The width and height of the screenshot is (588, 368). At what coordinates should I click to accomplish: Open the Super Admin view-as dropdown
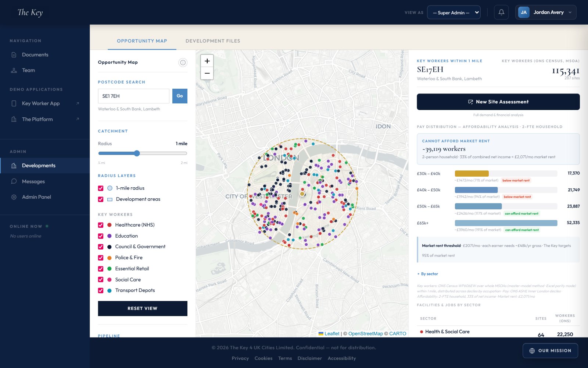point(454,12)
